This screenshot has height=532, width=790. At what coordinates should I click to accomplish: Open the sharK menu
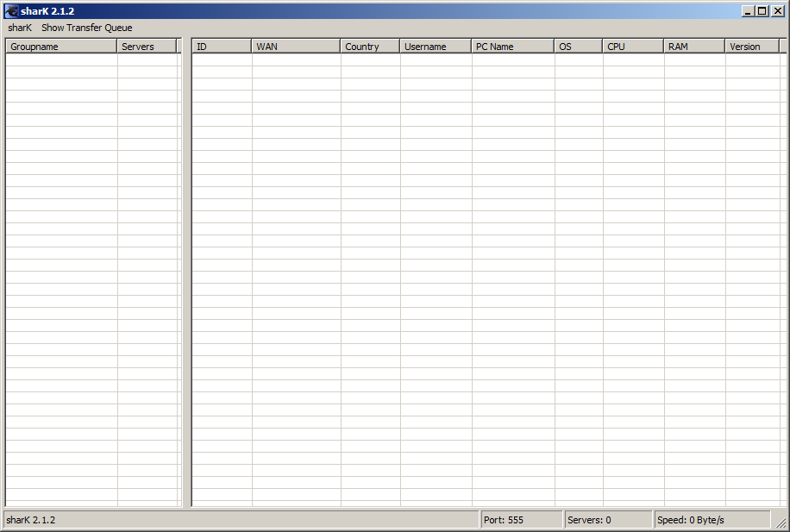point(20,28)
